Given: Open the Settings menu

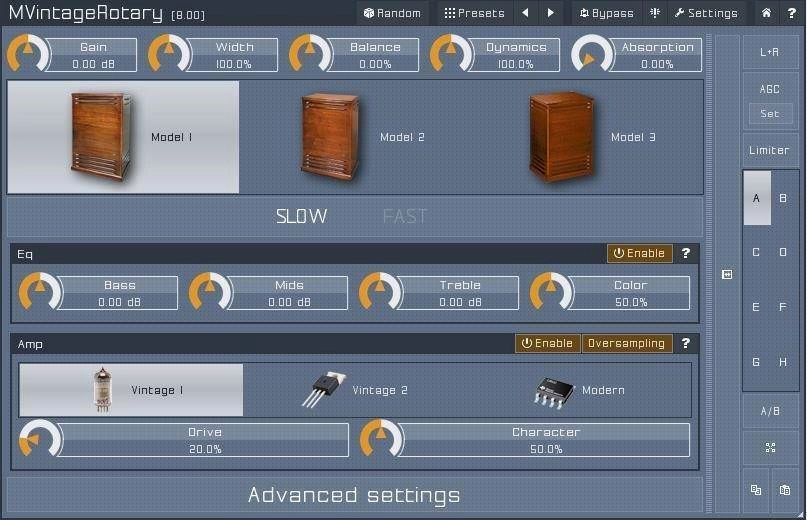Looking at the screenshot, I should pyautogui.click(x=706, y=13).
